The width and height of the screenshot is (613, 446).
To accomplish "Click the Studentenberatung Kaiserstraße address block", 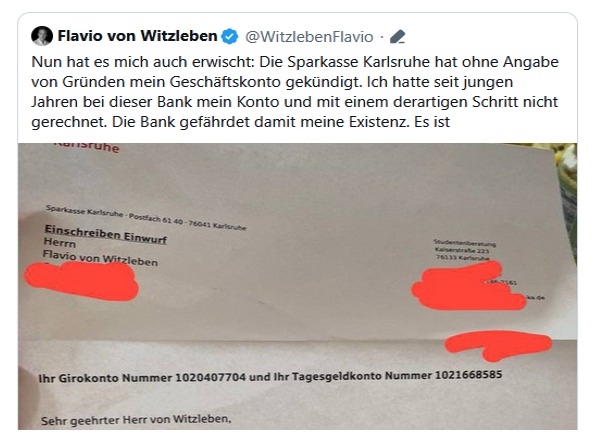I will pos(464,251).
